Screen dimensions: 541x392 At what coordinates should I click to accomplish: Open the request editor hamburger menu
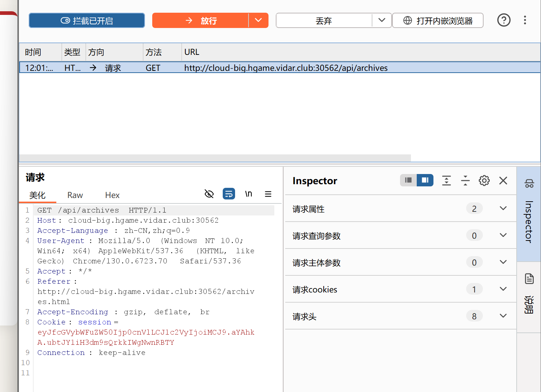(x=268, y=194)
